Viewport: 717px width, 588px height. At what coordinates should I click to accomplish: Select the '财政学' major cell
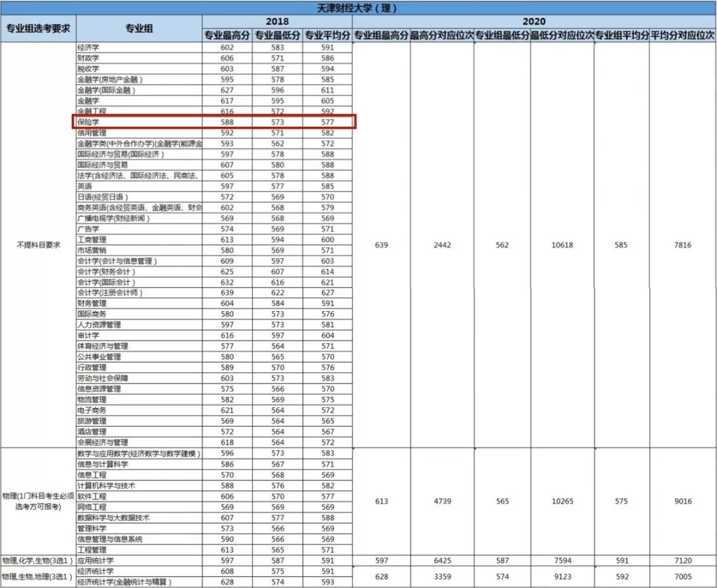(139, 58)
